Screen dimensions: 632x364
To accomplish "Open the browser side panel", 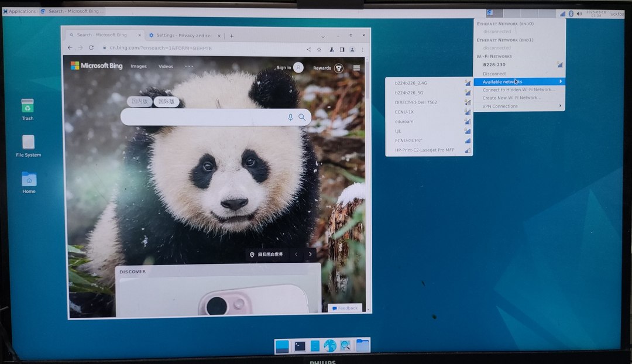I will point(342,50).
